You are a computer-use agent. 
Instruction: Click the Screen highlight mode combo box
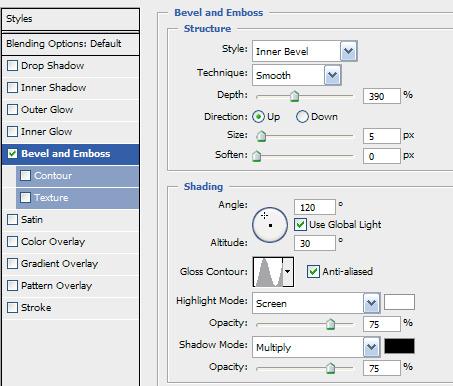point(316,303)
